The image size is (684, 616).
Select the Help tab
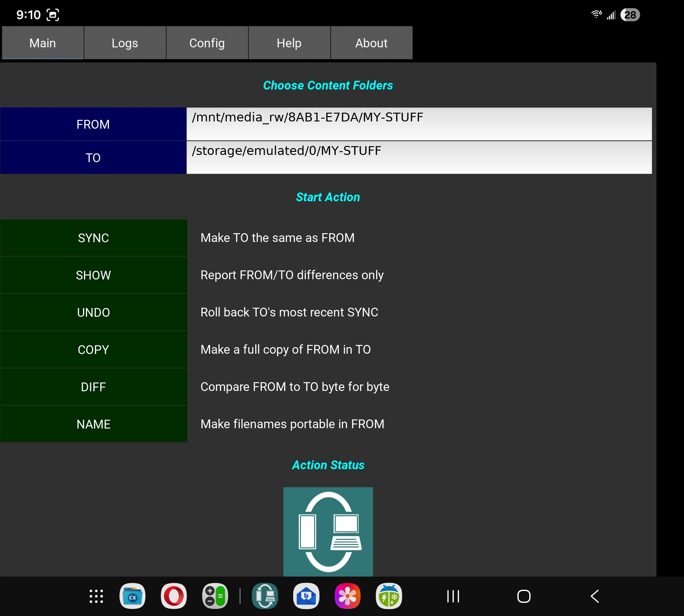[x=289, y=43]
